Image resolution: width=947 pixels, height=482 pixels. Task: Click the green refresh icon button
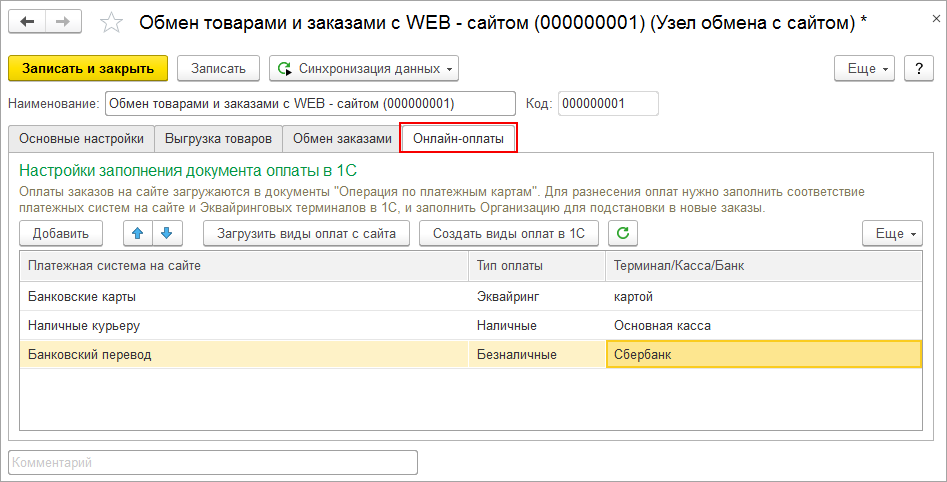pyautogui.click(x=623, y=233)
